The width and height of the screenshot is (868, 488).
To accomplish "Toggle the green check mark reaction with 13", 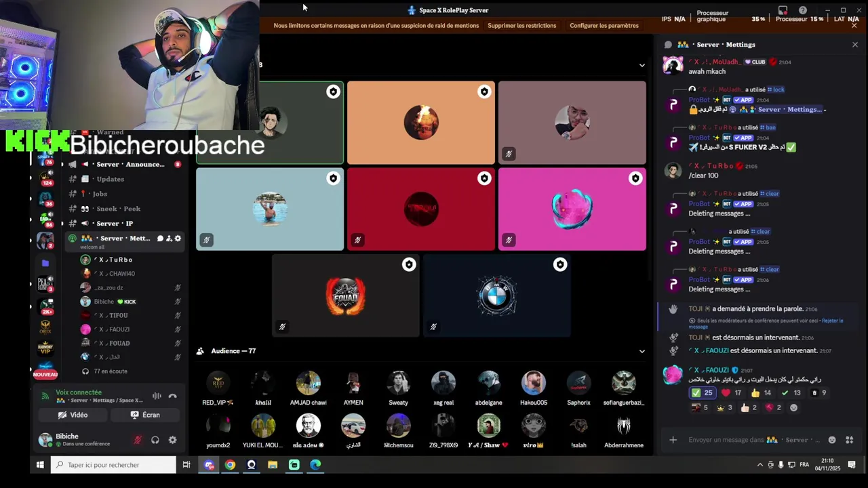I will pos(791,393).
